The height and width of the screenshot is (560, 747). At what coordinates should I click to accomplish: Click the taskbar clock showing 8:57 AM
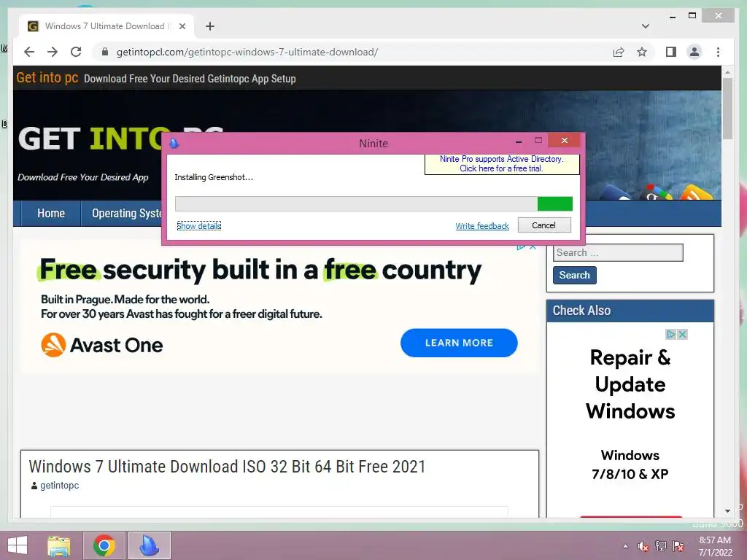(715, 546)
